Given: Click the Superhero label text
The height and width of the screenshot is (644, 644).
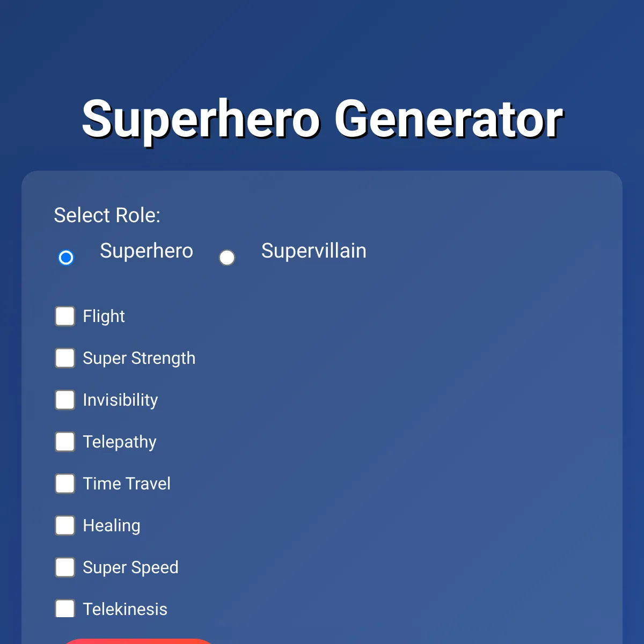Looking at the screenshot, I should pos(147,251).
